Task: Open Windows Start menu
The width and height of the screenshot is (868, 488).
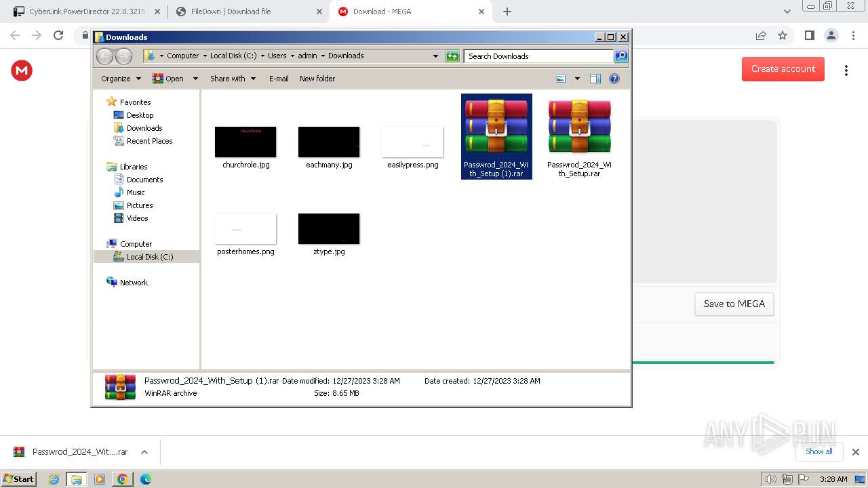Action: coord(18,479)
